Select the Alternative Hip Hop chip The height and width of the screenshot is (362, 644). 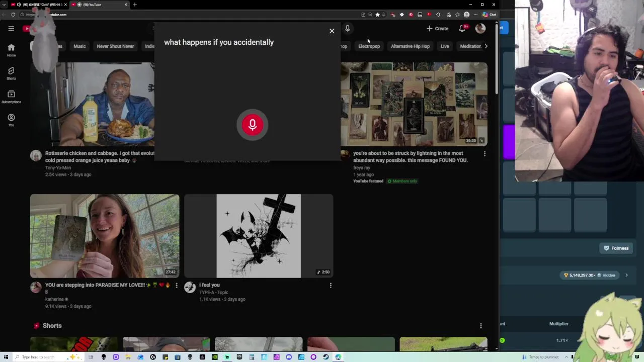pyautogui.click(x=410, y=46)
